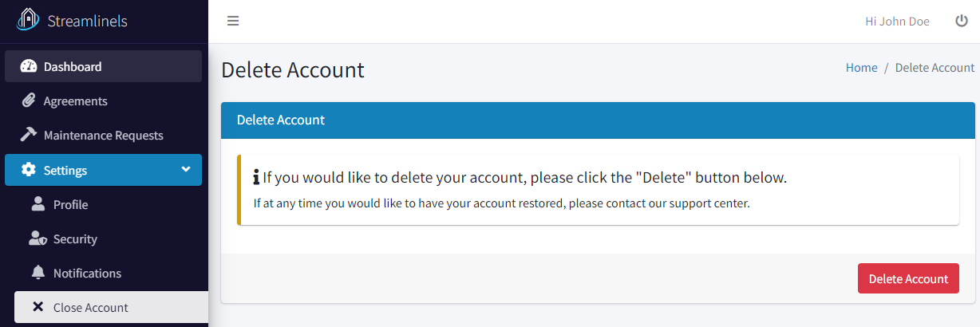
Task: Go to Home breadcrumb link
Action: (861, 68)
